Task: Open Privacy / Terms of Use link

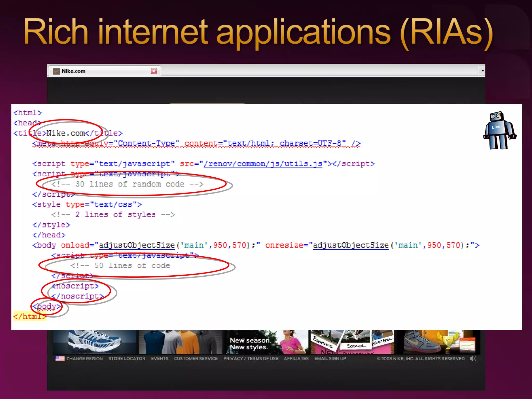Action: [x=251, y=359]
